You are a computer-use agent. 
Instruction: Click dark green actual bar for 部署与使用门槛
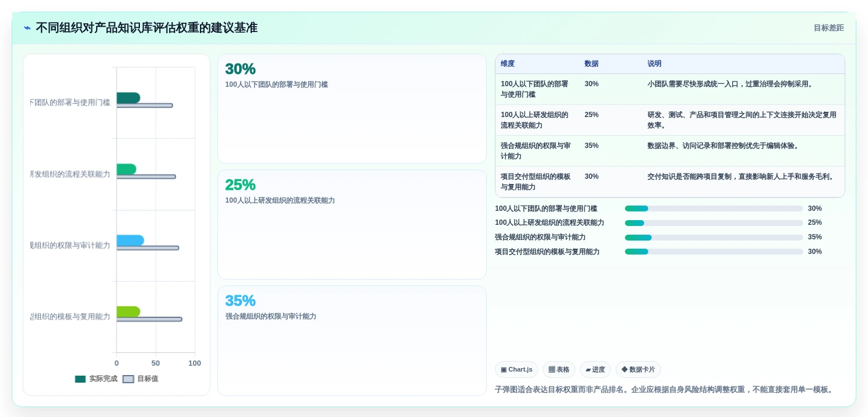(128, 98)
